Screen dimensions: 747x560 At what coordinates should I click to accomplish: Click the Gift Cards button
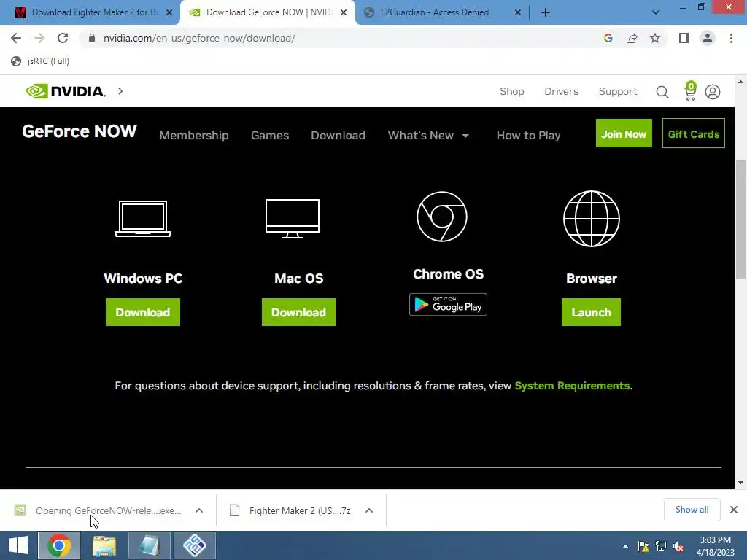point(693,133)
